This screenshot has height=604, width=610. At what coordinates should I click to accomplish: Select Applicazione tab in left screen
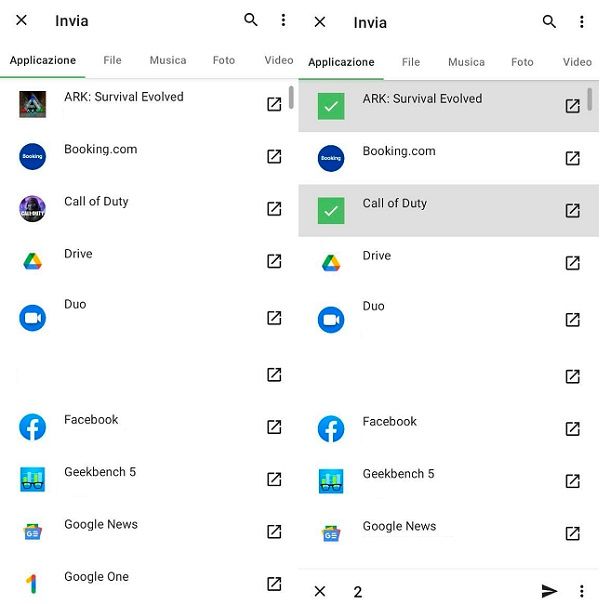click(43, 60)
